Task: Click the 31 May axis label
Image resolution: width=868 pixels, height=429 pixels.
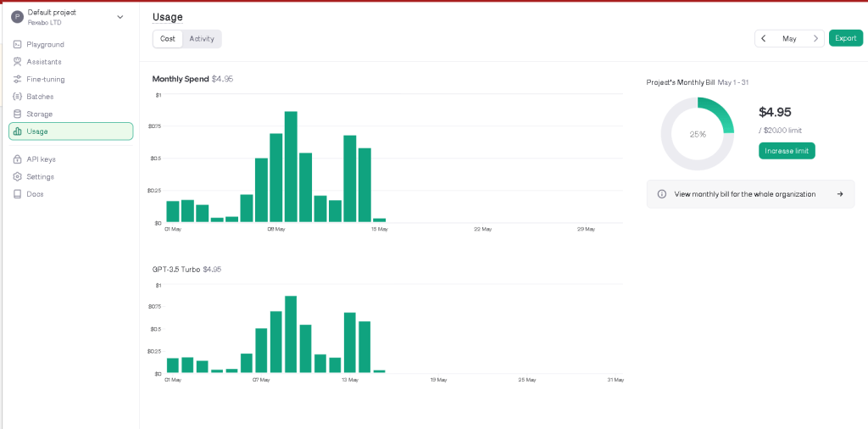Action: coord(615,380)
